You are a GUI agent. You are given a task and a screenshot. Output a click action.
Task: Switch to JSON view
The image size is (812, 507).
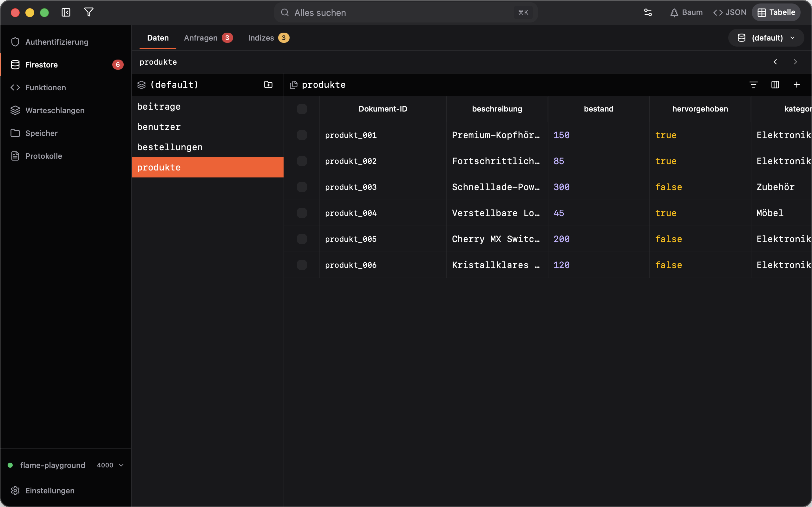[x=730, y=12]
